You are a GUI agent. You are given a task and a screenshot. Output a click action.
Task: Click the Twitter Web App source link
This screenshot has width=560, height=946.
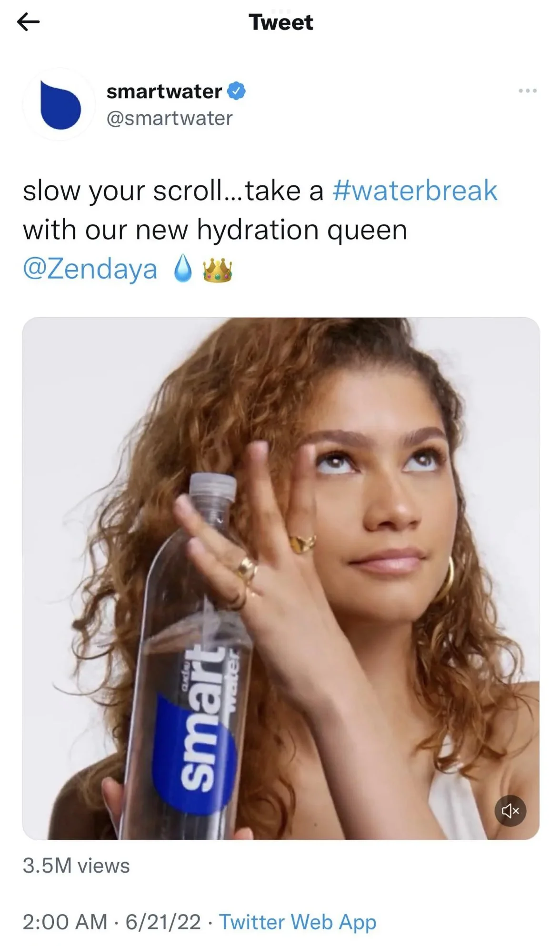pos(298,921)
